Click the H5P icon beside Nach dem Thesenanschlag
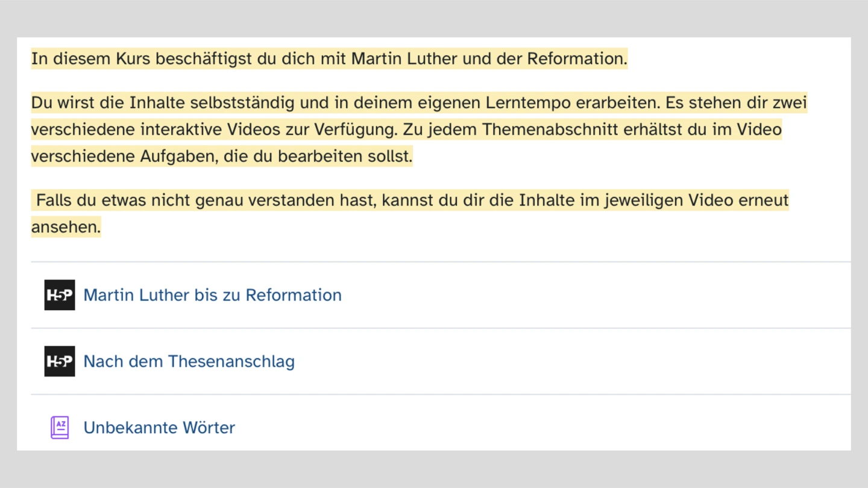The image size is (868, 488). click(60, 361)
